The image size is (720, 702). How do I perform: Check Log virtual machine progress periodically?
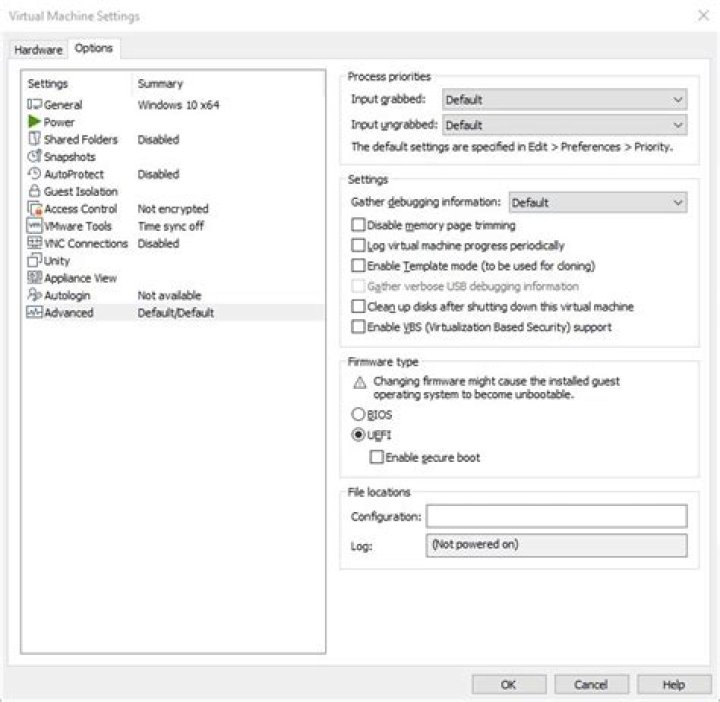(x=358, y=245)
